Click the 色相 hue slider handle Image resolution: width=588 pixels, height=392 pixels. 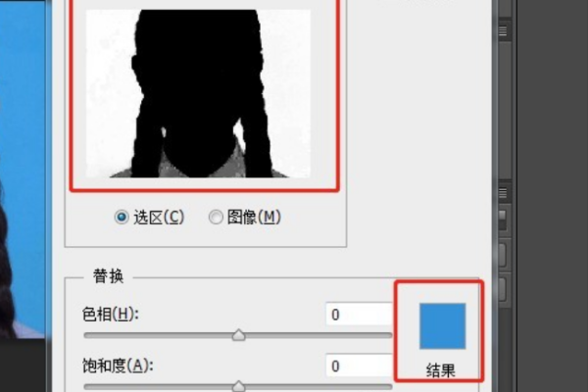[238, 334]
